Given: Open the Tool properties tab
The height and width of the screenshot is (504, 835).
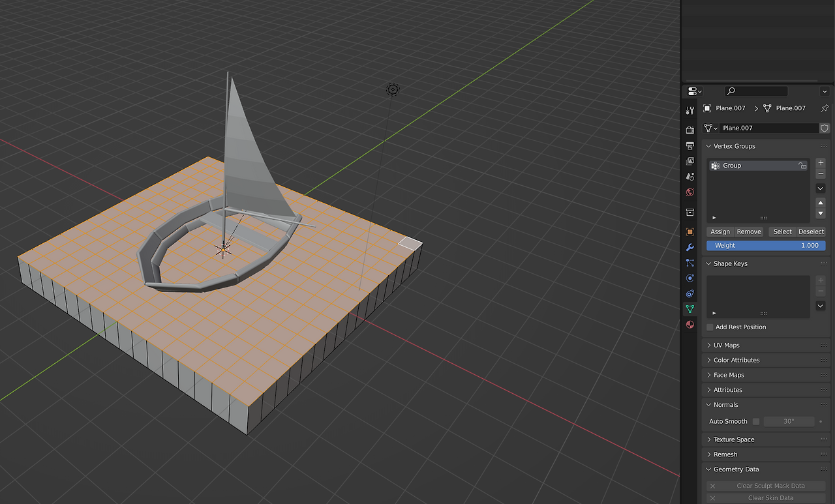Looking at the screenshot, I should point(690,111).
